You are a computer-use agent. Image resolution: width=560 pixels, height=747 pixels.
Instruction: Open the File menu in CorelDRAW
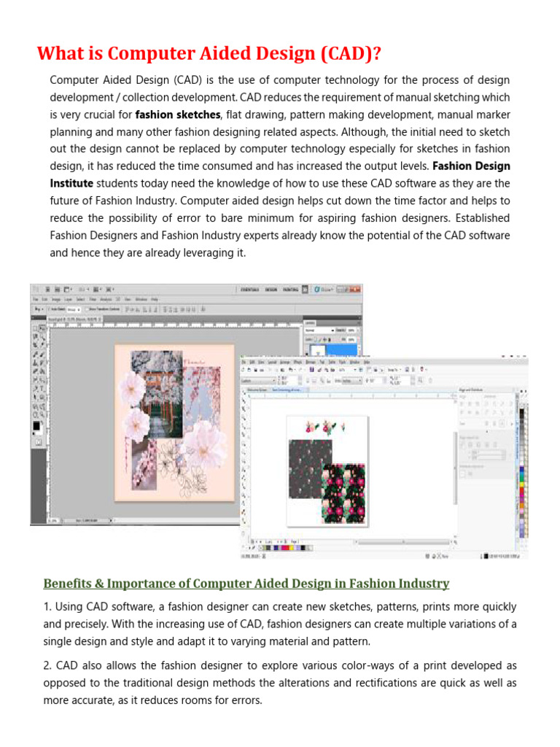(x=244, y=362)
